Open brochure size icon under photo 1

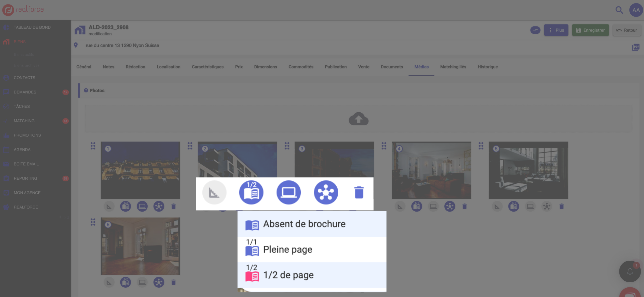pos(126,207)
